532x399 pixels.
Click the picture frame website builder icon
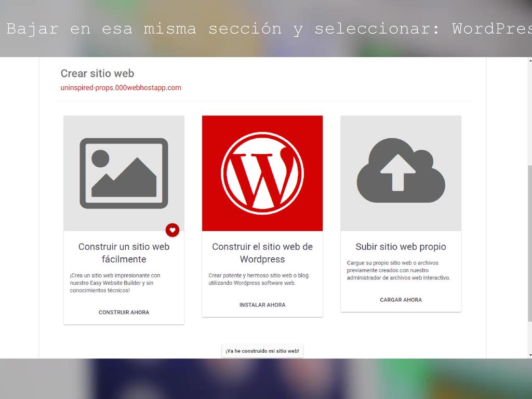(x=124, y=174)
